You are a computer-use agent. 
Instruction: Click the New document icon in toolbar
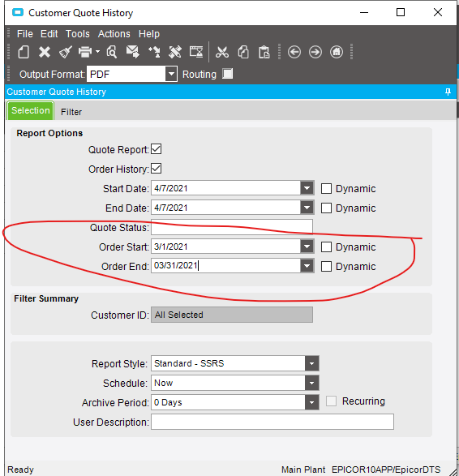tap(24, 52)
